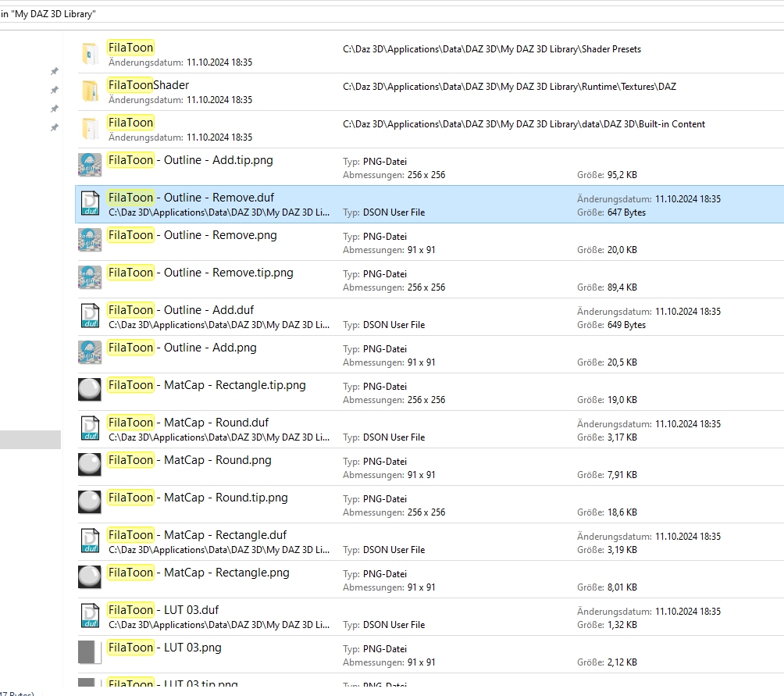Select thumbnail of MatCap - Rectangle.tip.png
The image size is (784, 696).
(90, 391)
